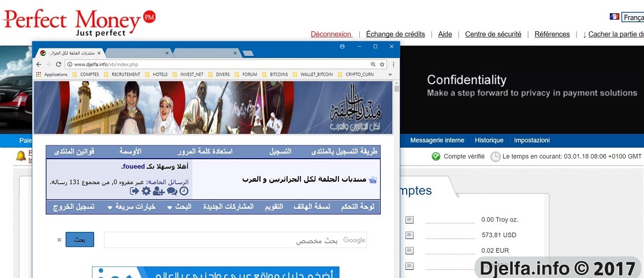Switch to the second blank browser tab
The image size is (644, 278).
tap(137, 53)
